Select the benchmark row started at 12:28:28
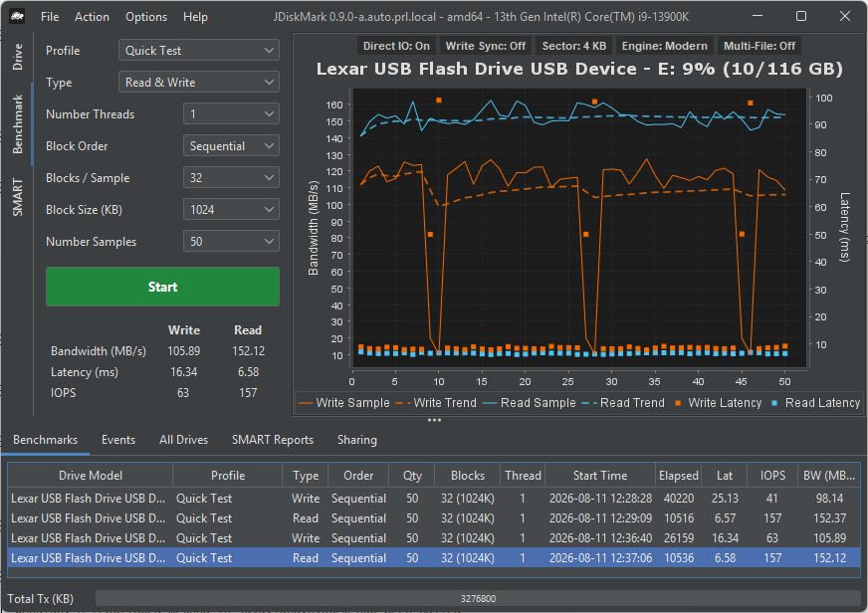Viewport: 868px width, 613px height. coord(434,499)
